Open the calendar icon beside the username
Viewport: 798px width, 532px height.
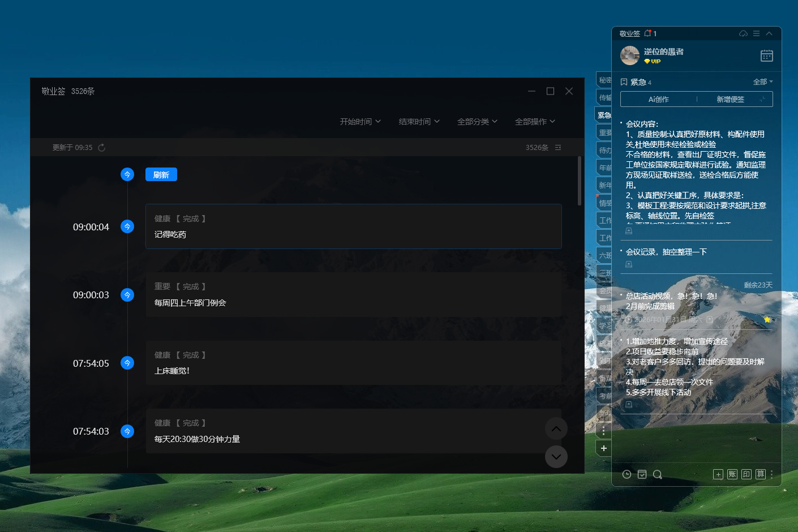click(x=766, y=55)
